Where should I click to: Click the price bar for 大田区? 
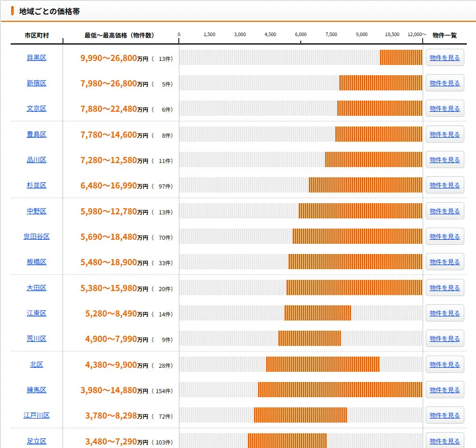[x=353, y=287]
